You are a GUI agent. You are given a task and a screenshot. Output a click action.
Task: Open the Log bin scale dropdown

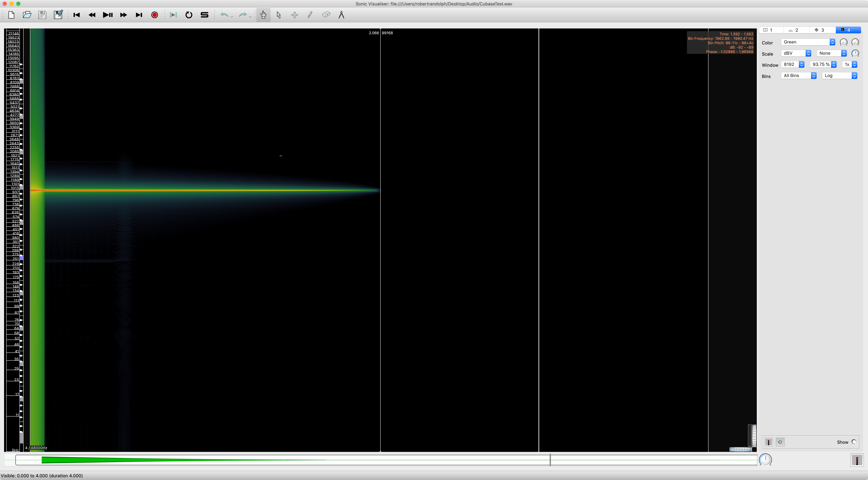point(839,76)
